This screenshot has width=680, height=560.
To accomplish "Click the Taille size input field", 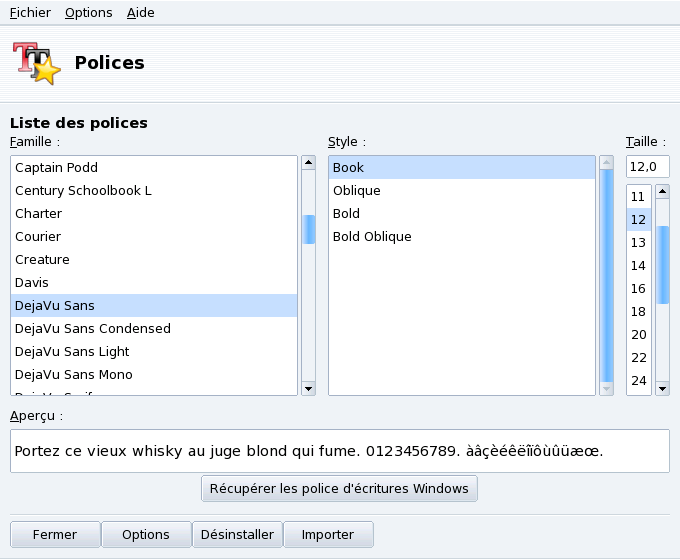I will click(x=647, y=166).
